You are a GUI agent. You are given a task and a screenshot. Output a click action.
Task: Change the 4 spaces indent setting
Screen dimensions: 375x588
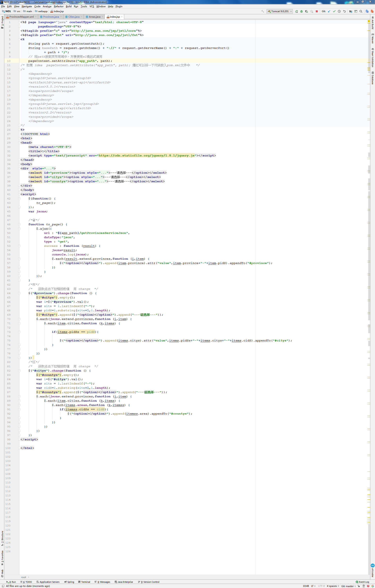(333, 586)
